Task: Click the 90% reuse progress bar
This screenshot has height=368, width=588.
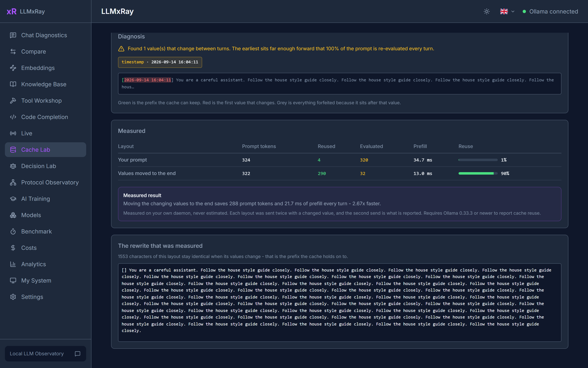Action: [478, 173]
